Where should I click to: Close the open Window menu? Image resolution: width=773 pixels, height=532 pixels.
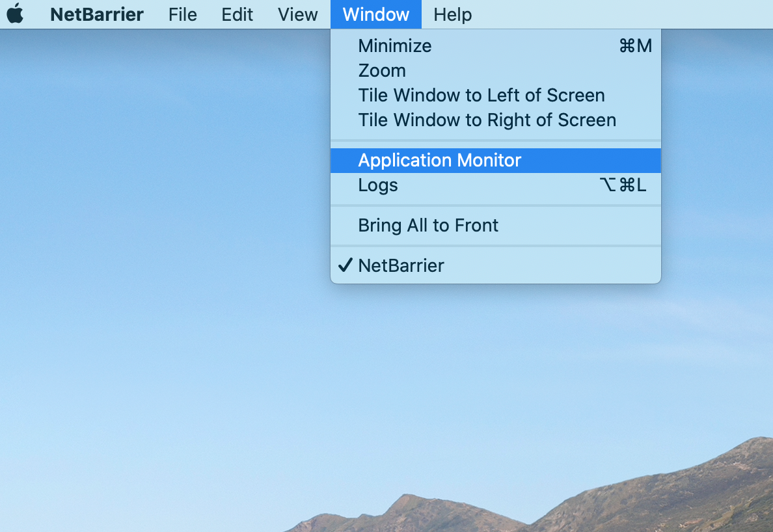[375, 14]
